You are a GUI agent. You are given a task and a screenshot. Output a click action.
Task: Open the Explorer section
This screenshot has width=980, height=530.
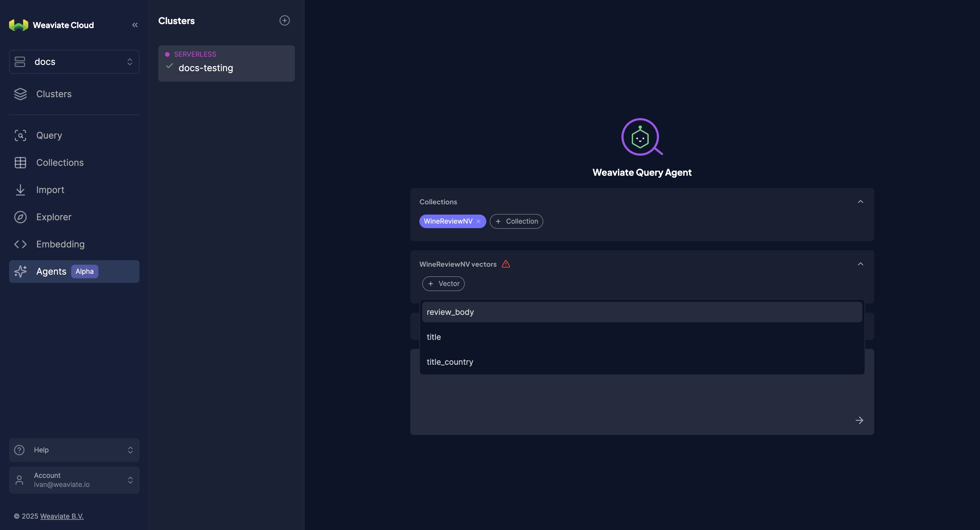point(74,217)
